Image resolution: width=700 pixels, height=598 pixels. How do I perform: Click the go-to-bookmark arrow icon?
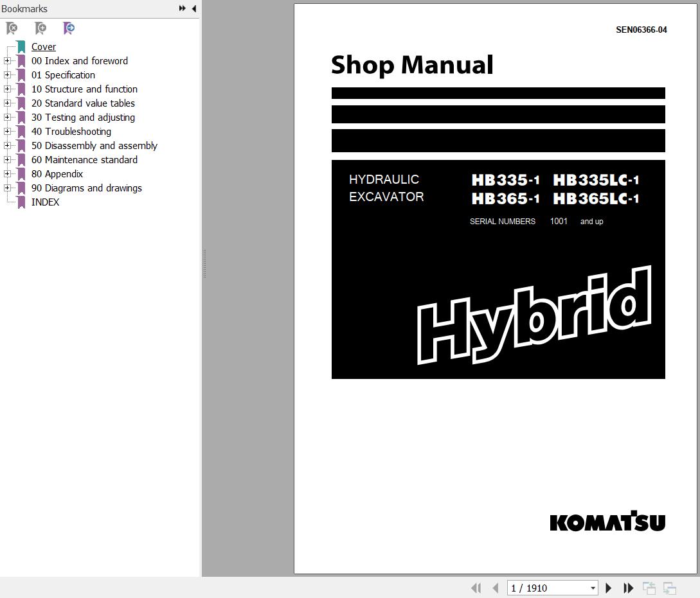69,28
